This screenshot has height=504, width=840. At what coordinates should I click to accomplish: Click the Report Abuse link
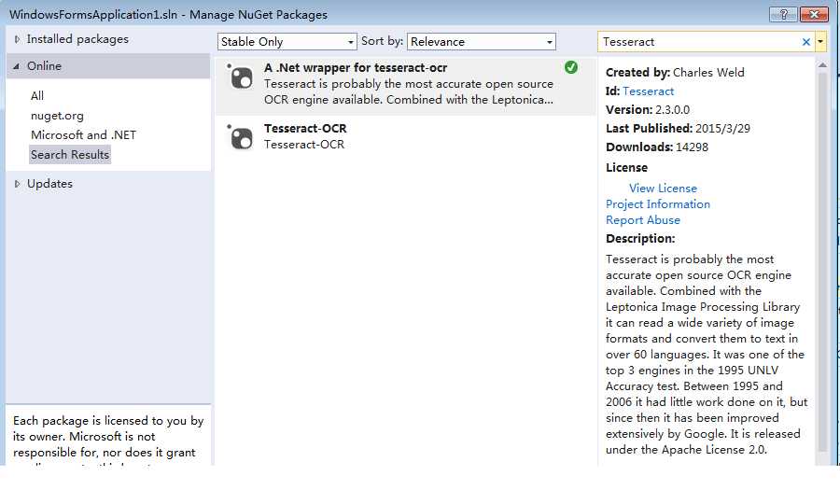pyautogui.click(x=643, y=220)
